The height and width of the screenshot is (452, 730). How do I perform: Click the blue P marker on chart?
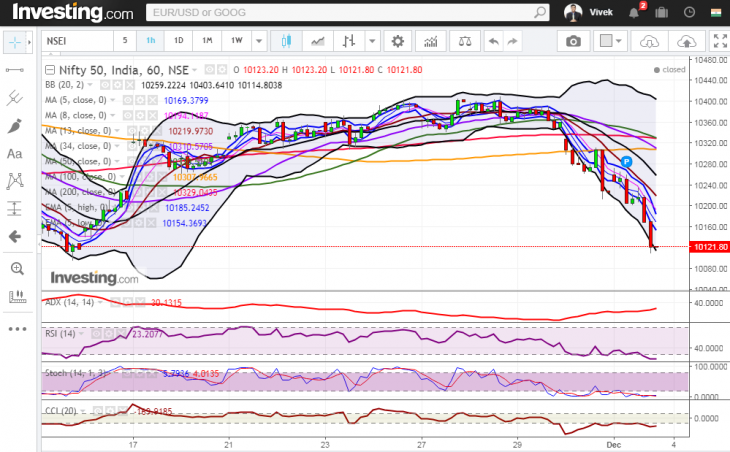click(x=626, y=162)
